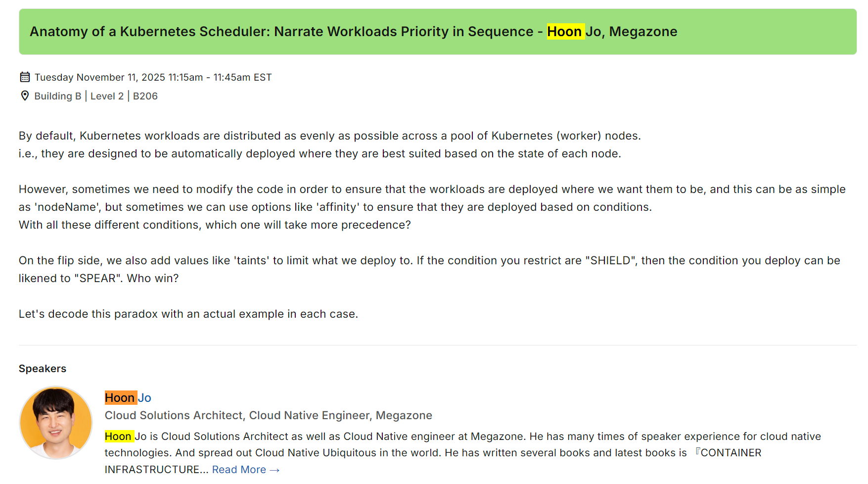
Task: Click the green session title banner
Action: tap(437, 32)
